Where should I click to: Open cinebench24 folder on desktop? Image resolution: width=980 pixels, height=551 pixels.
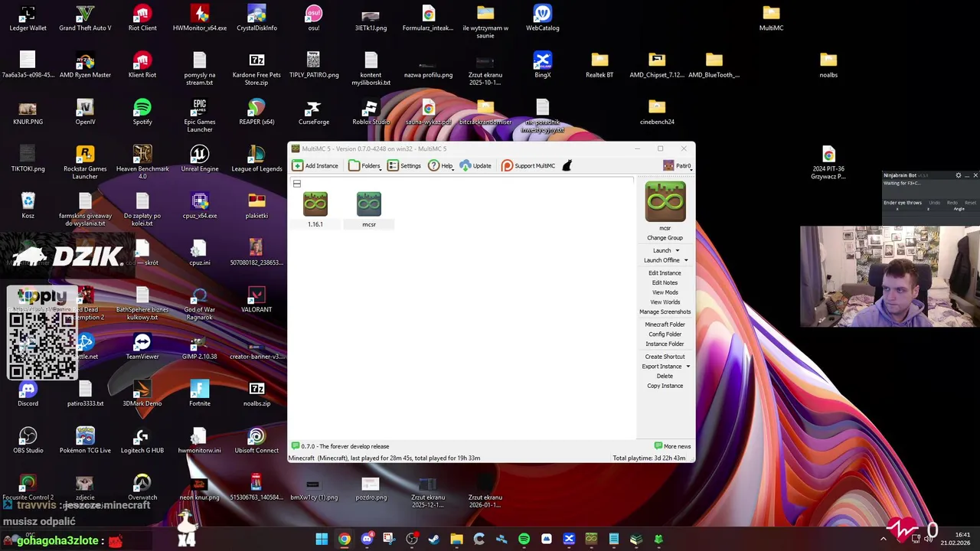[x=657, y=112]
